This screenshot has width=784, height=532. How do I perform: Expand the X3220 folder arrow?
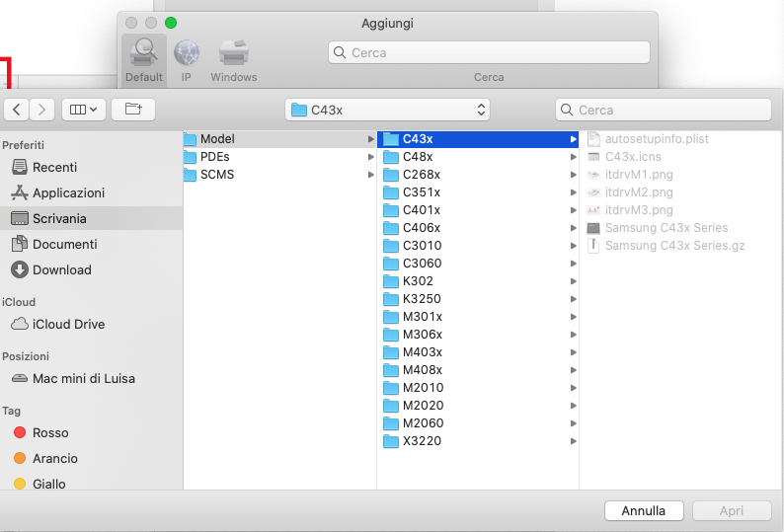[x=573, y=441]
